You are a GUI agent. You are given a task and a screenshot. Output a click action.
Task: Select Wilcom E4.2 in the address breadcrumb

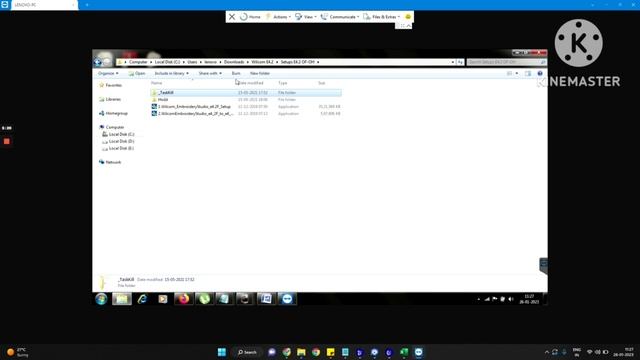tap(262, 62)
